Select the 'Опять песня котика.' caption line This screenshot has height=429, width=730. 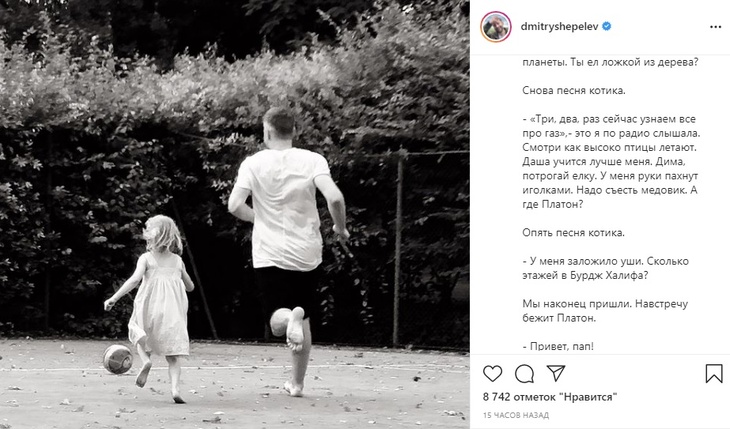[x=573, y=232]
